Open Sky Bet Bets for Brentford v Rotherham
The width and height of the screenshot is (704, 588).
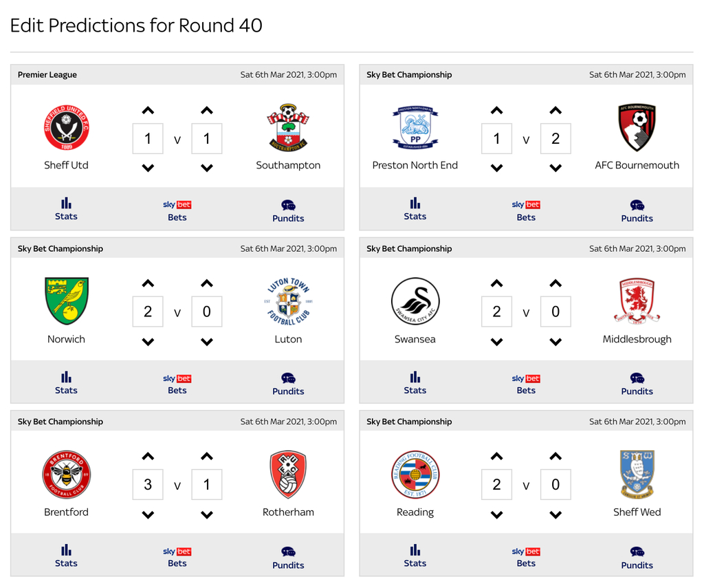[177, 558]
